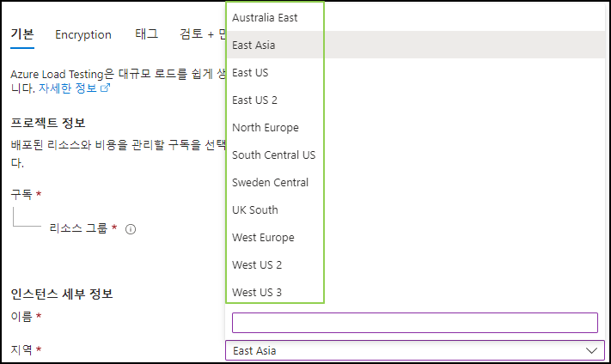The height and width of the screenshot is (364, 611).
Task: Open the Encryption tab
Action: (x=83, y=34)
